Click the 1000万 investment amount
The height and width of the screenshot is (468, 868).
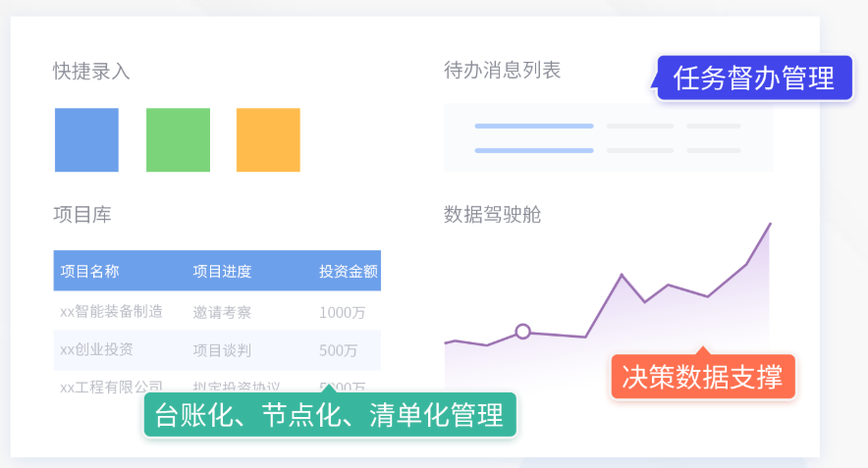343,312
